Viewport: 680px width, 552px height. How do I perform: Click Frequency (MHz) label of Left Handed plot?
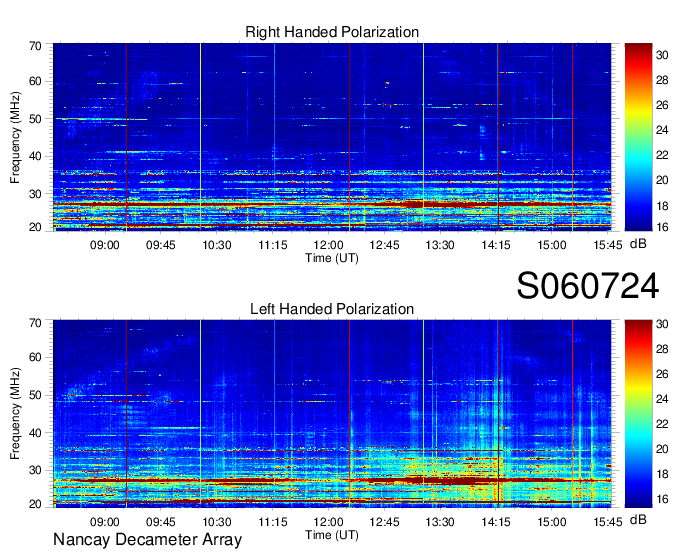(x=15, y=414)
